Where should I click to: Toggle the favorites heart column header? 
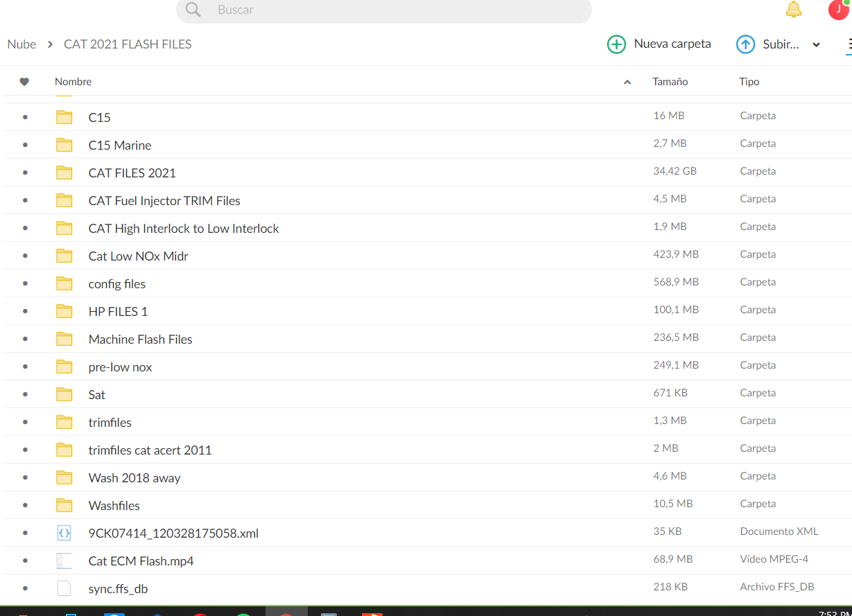click(24, 82)
